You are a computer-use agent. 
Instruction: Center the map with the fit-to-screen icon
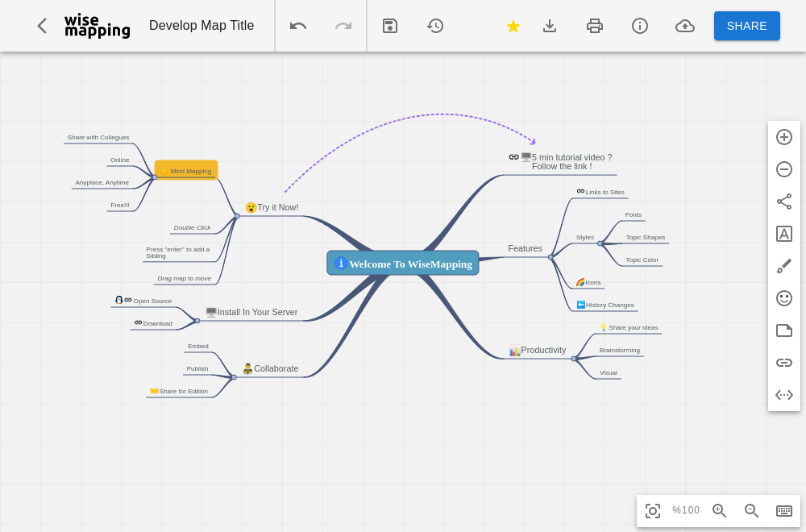tap(653, 510)
